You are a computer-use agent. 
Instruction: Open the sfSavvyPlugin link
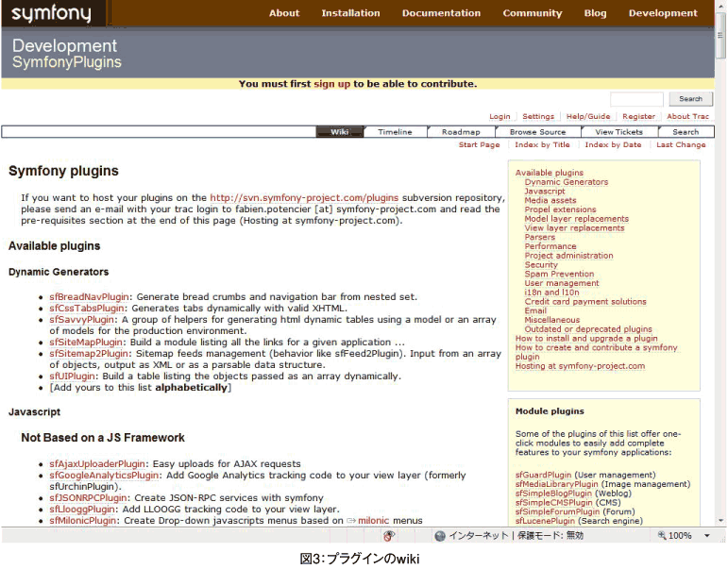pyautogui.click(x=82, y=320)
